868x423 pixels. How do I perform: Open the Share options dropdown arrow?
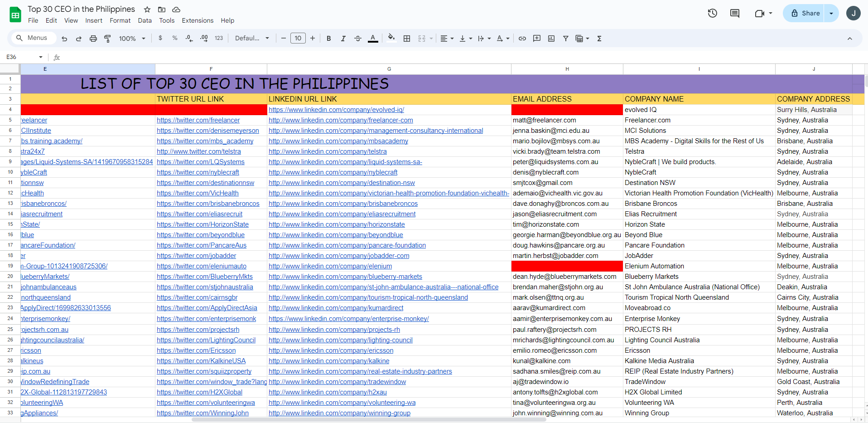click(831, 13)
